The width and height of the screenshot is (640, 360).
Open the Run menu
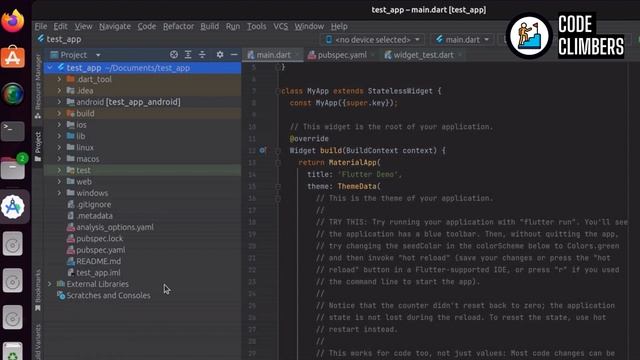tap(233, 26)
